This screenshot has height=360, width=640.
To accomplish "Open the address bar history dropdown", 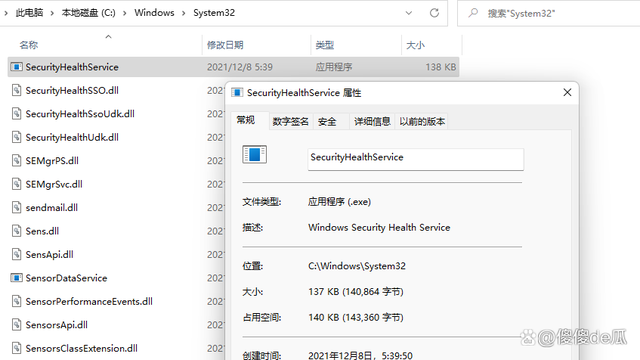I will (409, 13).
